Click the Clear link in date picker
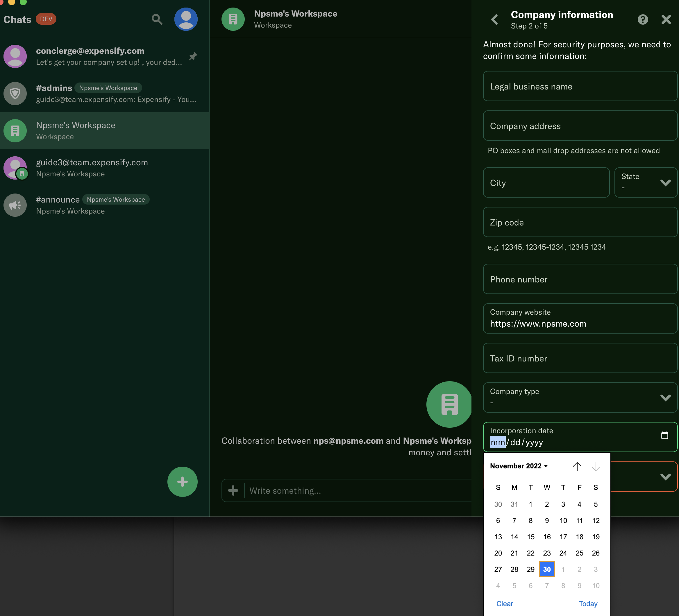Screen dimensions: 679x616 pos(505,604)
